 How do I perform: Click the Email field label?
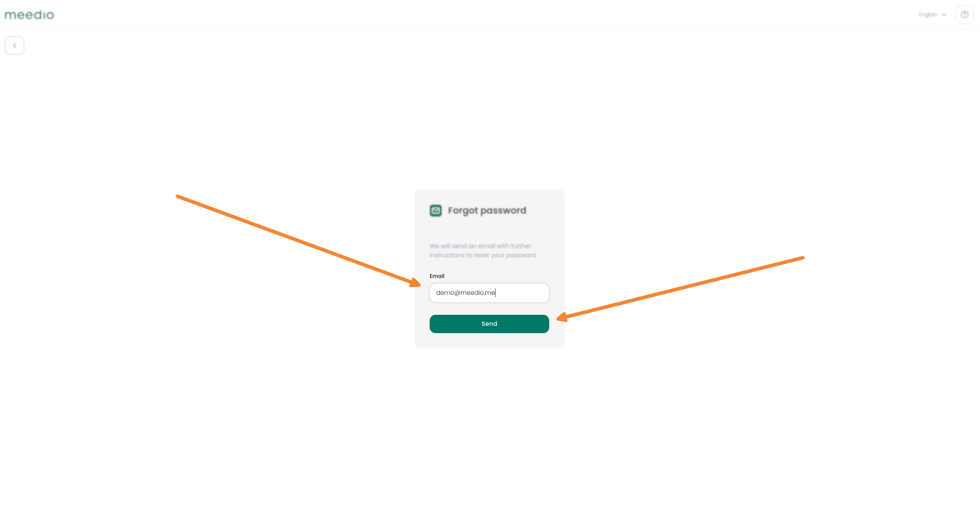(437, 276)
